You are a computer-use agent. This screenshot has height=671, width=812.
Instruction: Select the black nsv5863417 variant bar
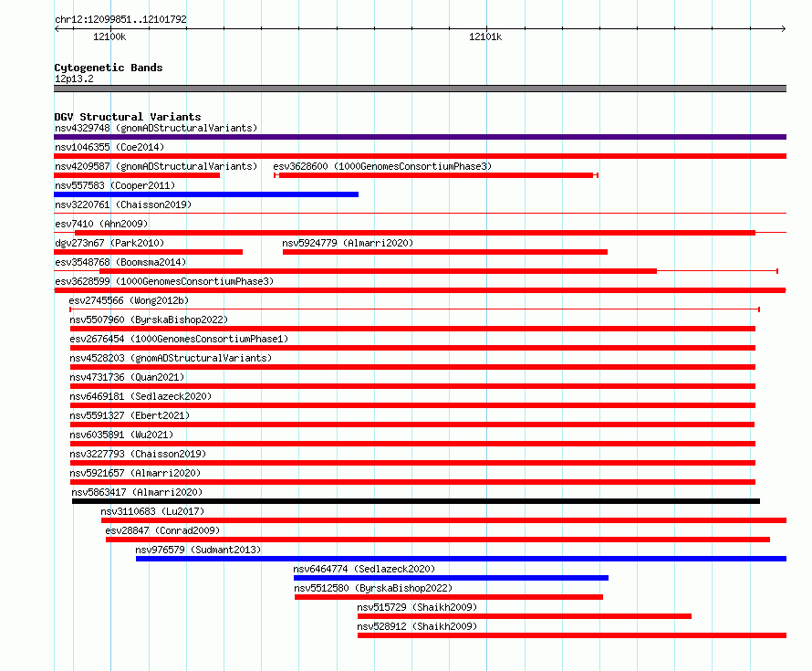point(416,501)
